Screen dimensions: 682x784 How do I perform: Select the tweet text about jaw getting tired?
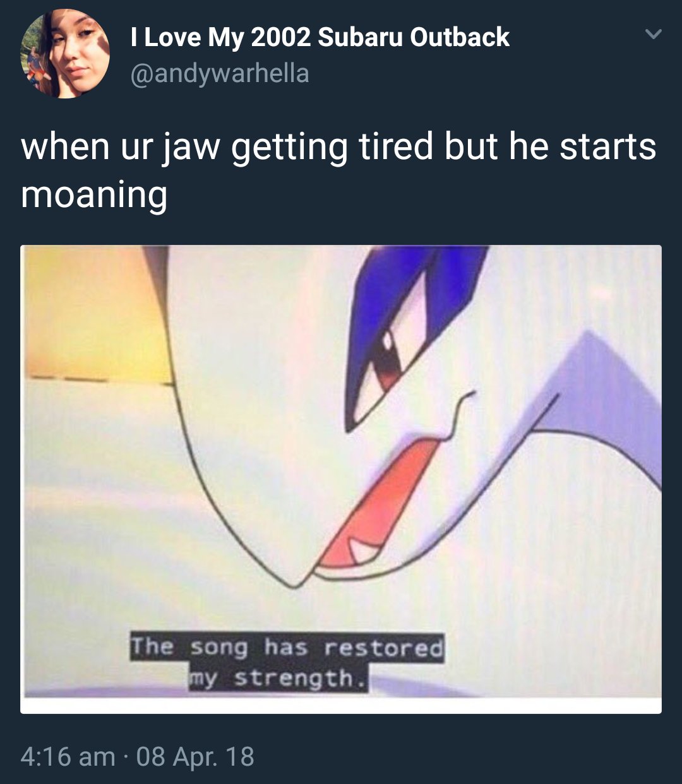point(338,170)
